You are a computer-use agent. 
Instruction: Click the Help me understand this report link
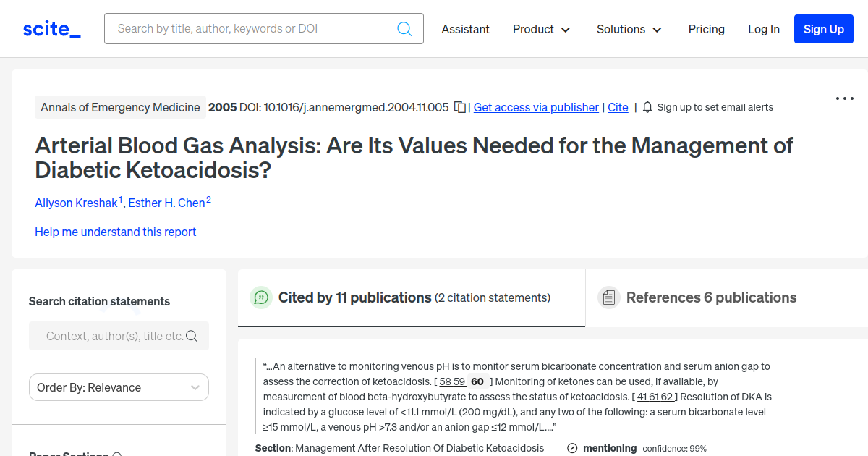tap(115, 232)
